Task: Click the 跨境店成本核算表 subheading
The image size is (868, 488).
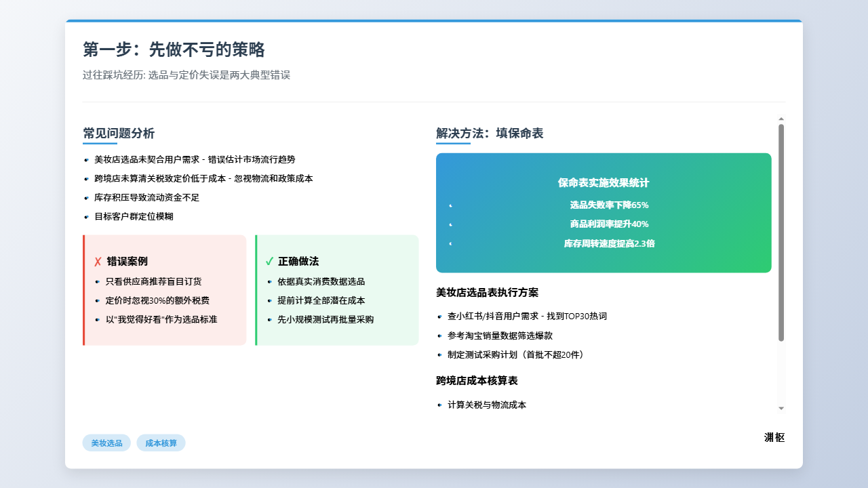Action: (x=477, y=381)
